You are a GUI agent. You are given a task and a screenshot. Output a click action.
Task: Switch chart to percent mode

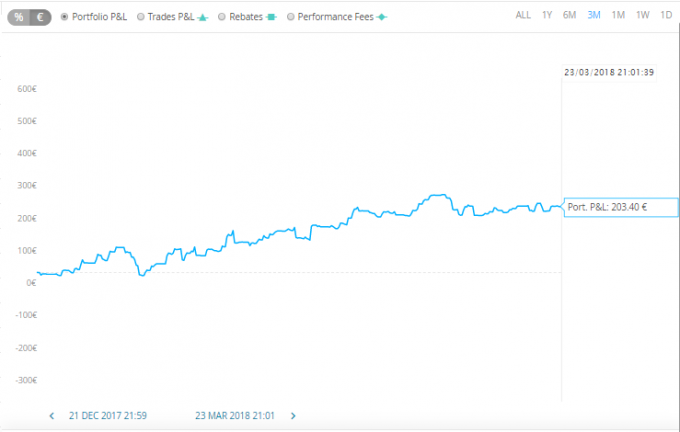tap(18, 17)
